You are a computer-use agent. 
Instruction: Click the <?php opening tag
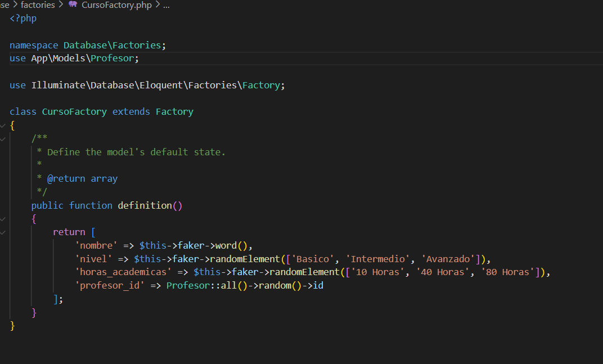[23, 19]
